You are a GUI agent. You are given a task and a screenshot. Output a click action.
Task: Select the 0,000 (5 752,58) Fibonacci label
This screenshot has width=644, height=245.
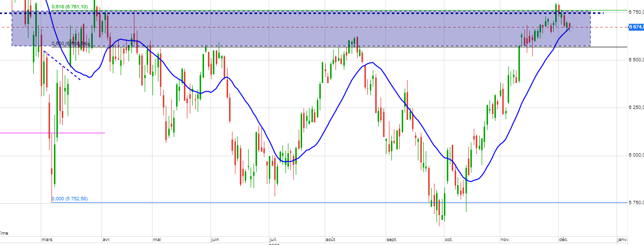pyautogui.click(x=70, y=199)
